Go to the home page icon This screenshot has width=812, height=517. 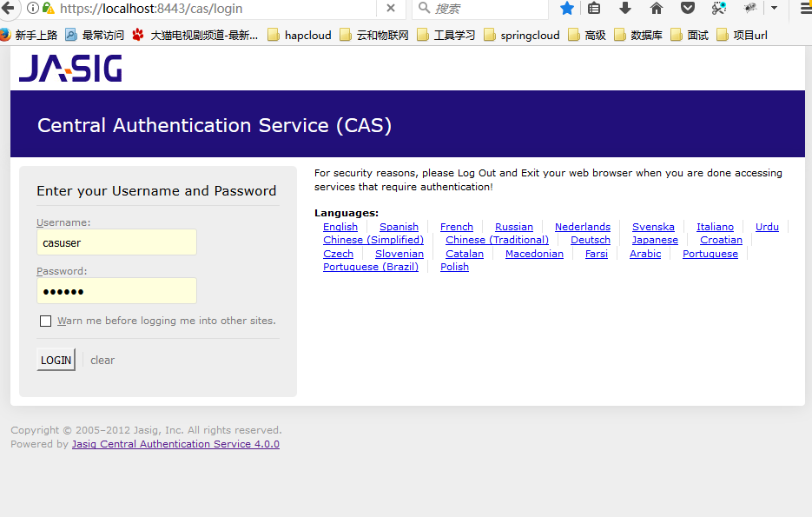point(657,8)
